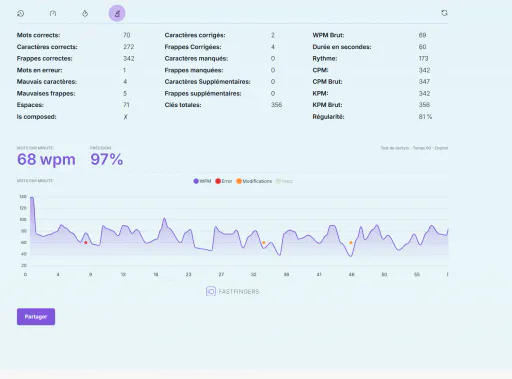Click the Espaces value 71
512x379 pixels.
pyautogui.click(x=126, y=105)
